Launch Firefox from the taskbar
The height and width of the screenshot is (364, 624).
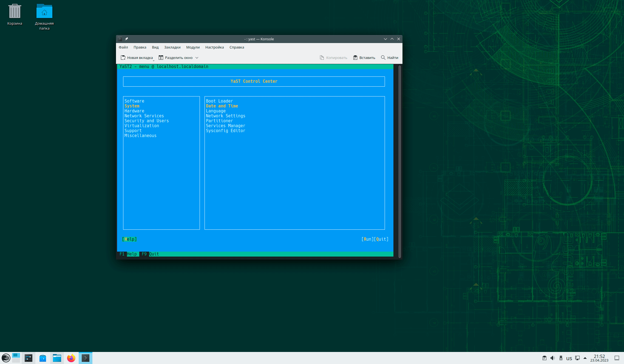(x=71, y=358)
